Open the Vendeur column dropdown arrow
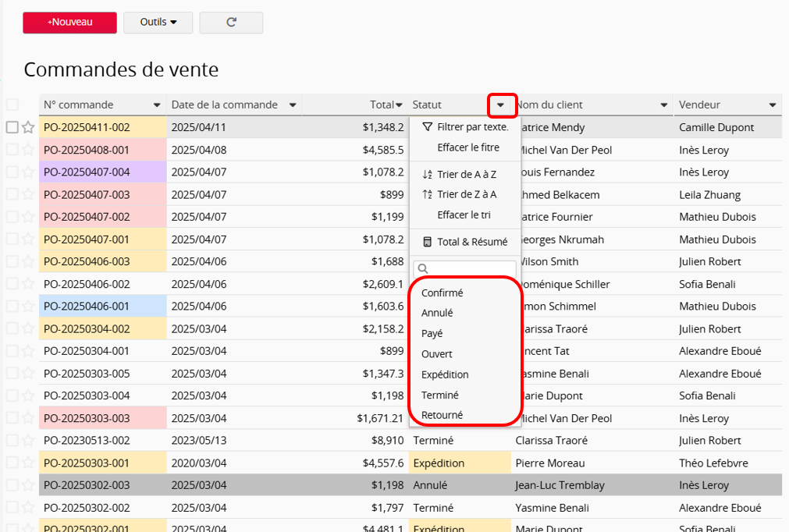Screen dimensions: 789x532 [x=773, y=105]
